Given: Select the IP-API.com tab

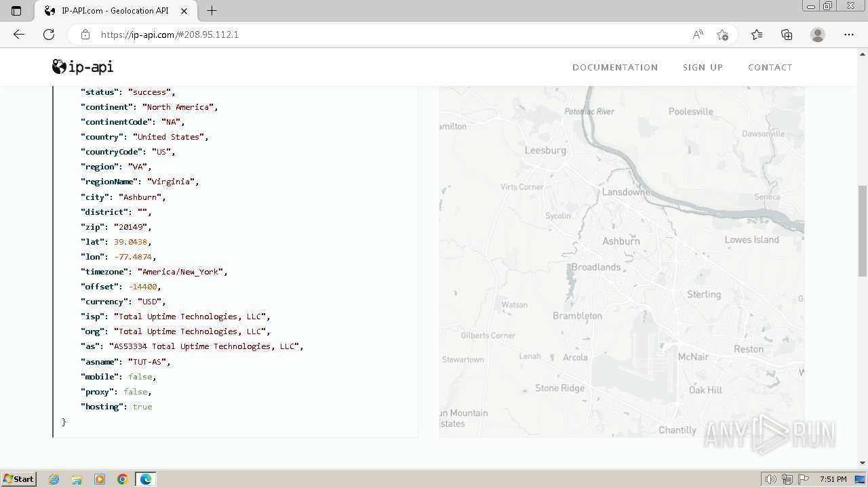Looking at the screenshot, I should tap(115, 11).
